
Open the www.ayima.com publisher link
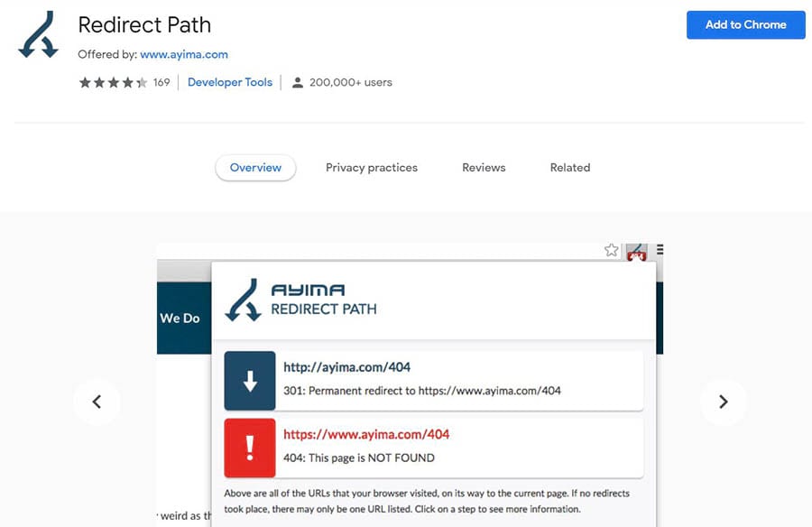tap(184, 54)
